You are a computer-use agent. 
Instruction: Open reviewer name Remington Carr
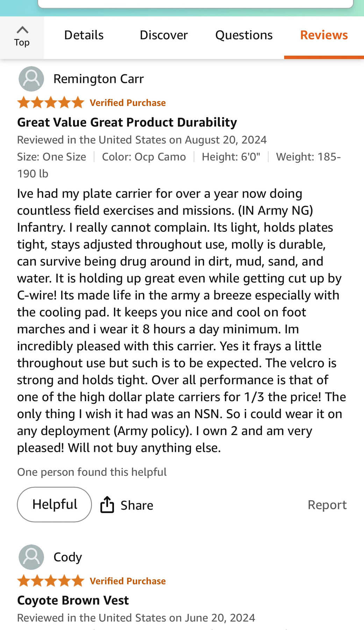pyautogui.click(x=98, y=79)
